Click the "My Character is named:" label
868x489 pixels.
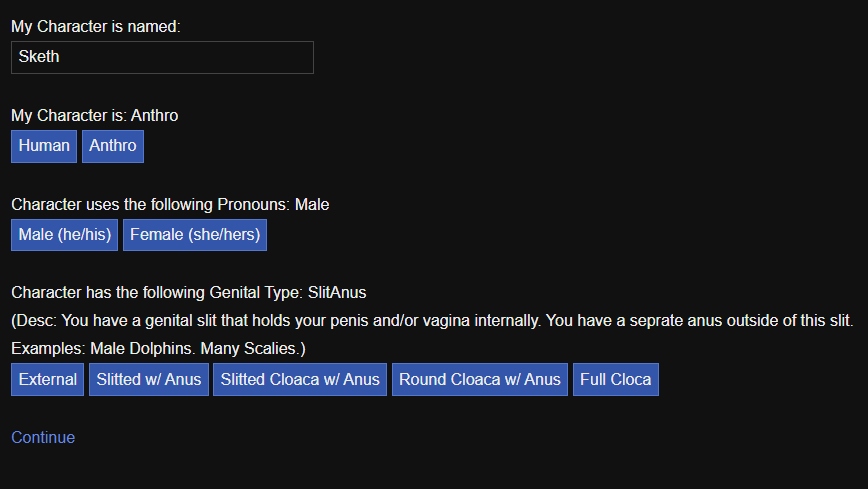96,26
